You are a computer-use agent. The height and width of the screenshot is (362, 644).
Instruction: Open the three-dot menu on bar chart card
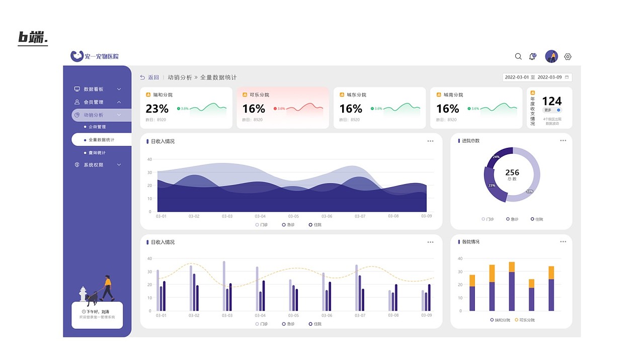(x=430, y=242)
